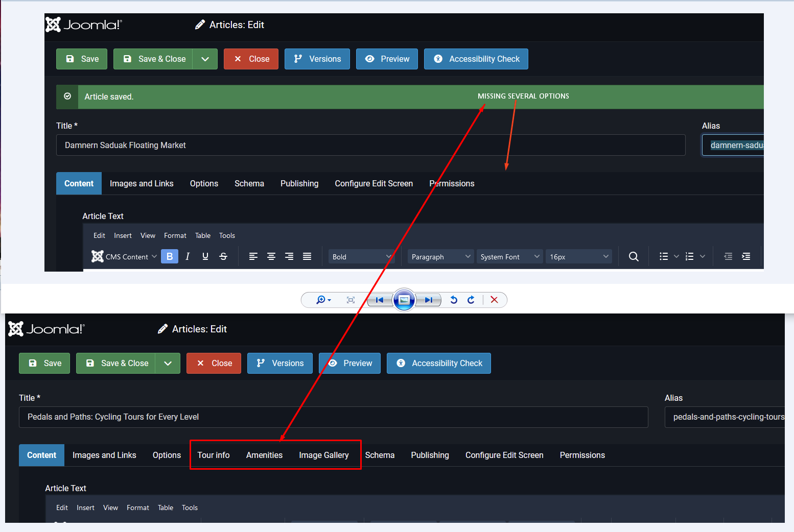Click the Damnern Saduak Floating Market title field
This screenshot has height=532, width=794.
coord(371,145)
